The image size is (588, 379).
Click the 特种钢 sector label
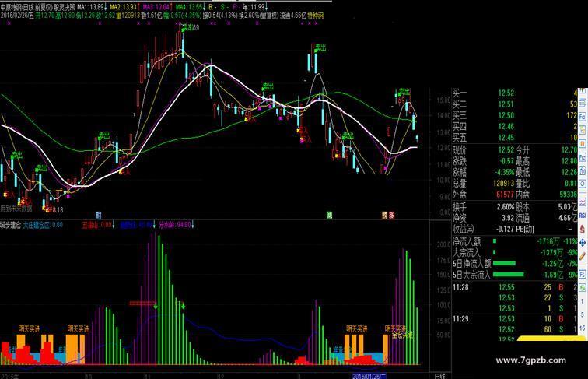pos(316,16)
